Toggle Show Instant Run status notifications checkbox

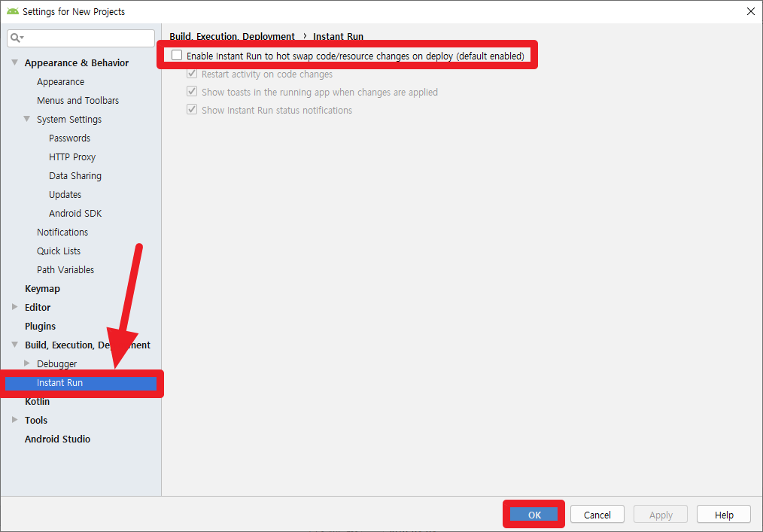coord(192,110)
